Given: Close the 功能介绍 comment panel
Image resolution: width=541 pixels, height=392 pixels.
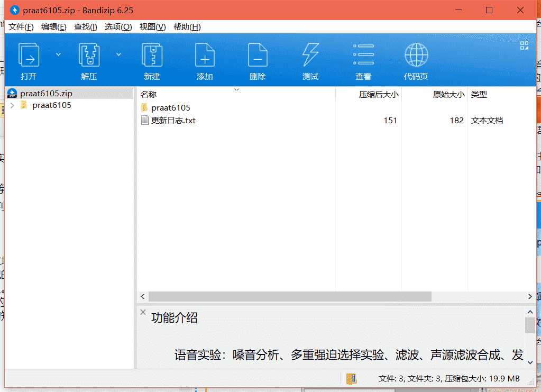Looking at the screenshot, I should pos(143,312).
